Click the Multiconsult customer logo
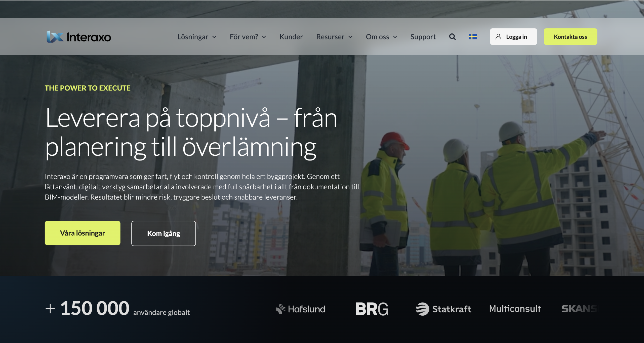This screenshot has height=343, width=644. pyautogui.click(x=515, y=309)
